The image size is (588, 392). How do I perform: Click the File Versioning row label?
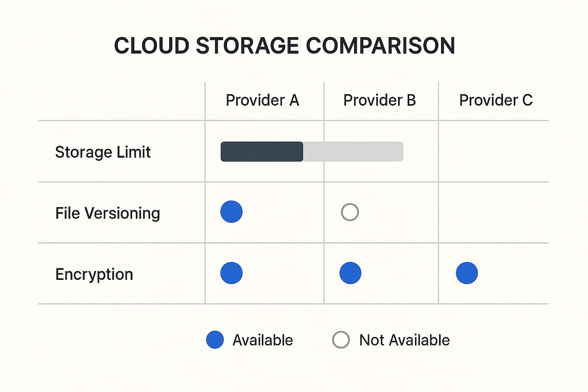[108, 213]
